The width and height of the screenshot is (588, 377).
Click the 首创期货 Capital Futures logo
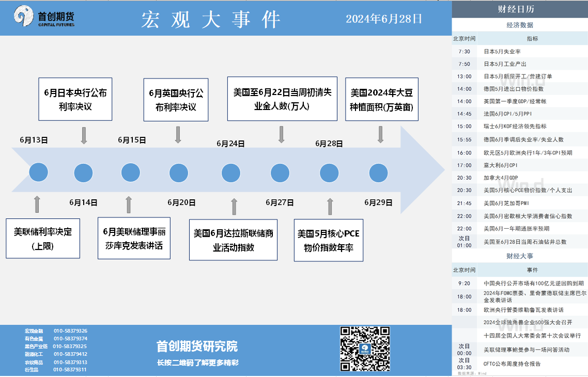coord(44,17)
